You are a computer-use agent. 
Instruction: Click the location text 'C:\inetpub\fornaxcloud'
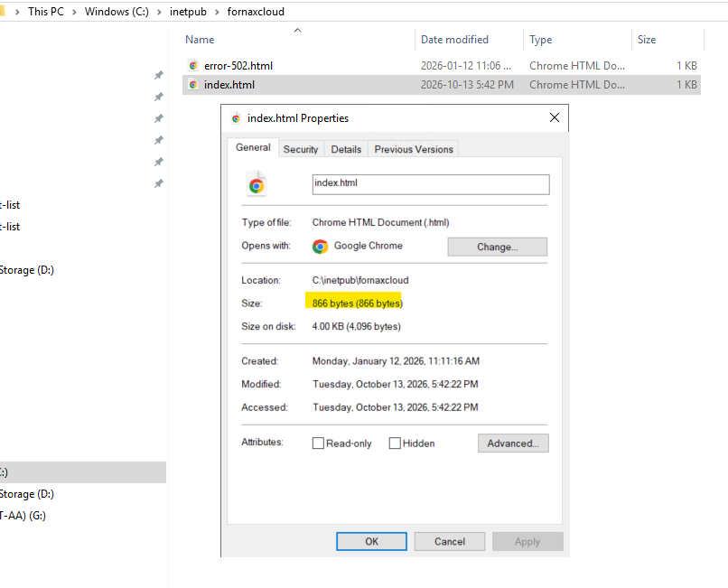[360, 280]
